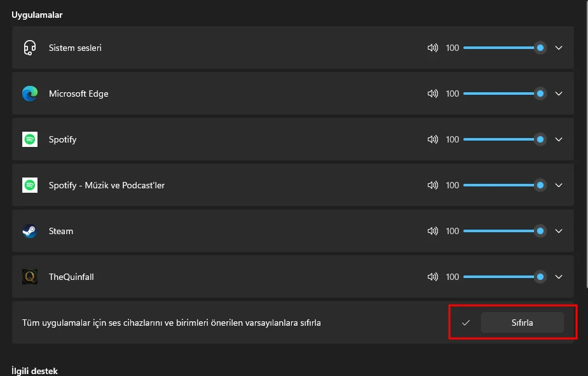This screenshot has height=376, width=588.
Task: Expand the Microsoft Edge row chevron
Action: tap(559, 94)
